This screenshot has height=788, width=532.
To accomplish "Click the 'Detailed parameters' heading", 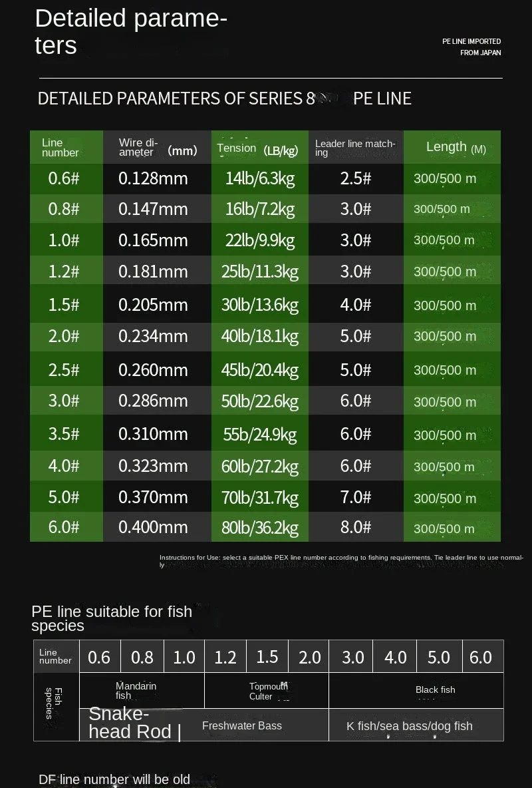I will 130,30.
